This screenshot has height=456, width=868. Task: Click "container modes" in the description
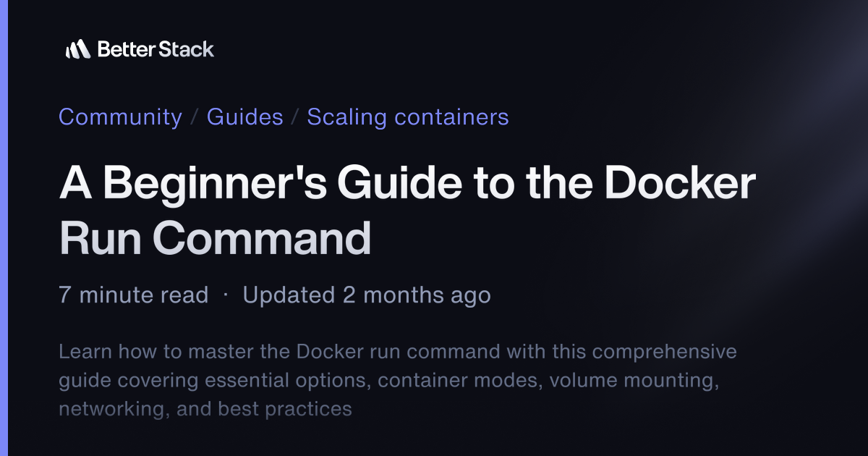pos(460,380)
